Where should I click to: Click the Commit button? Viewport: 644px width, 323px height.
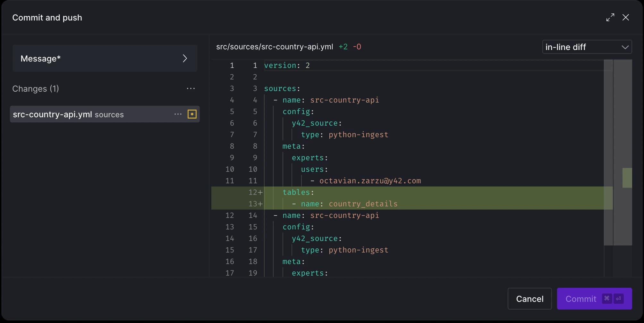coord(594,299)
